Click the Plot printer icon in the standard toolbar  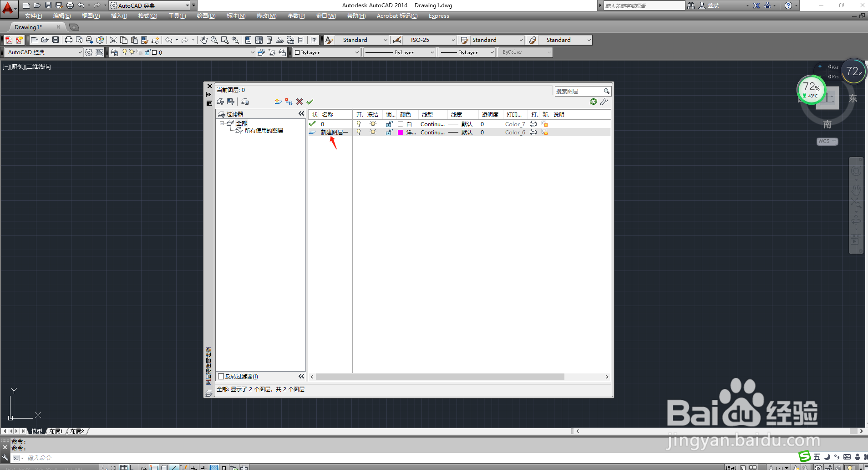click(69, 40)
